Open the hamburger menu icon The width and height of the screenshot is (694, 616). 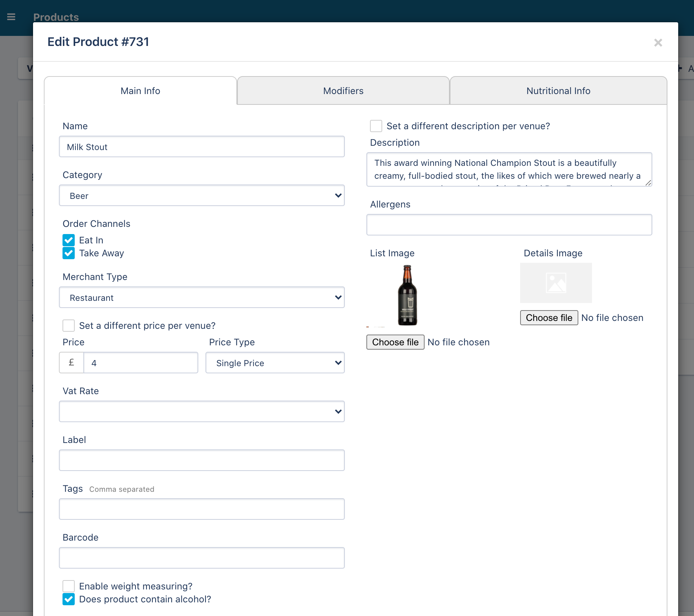point(11,17)
